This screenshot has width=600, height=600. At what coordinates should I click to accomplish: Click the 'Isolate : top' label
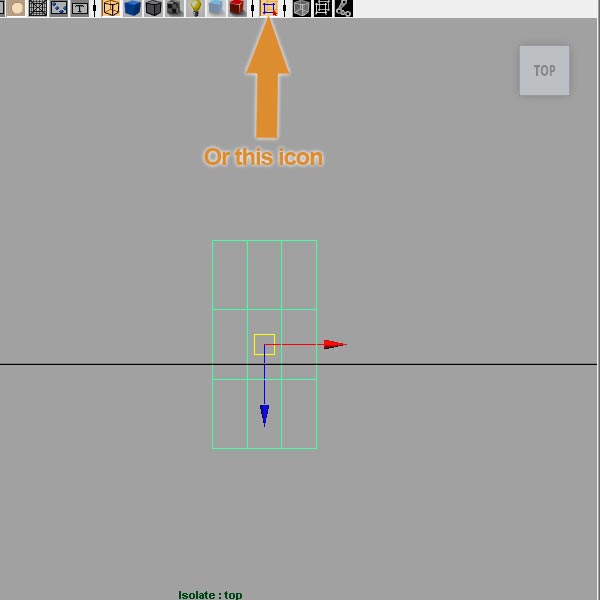[210, 595]
